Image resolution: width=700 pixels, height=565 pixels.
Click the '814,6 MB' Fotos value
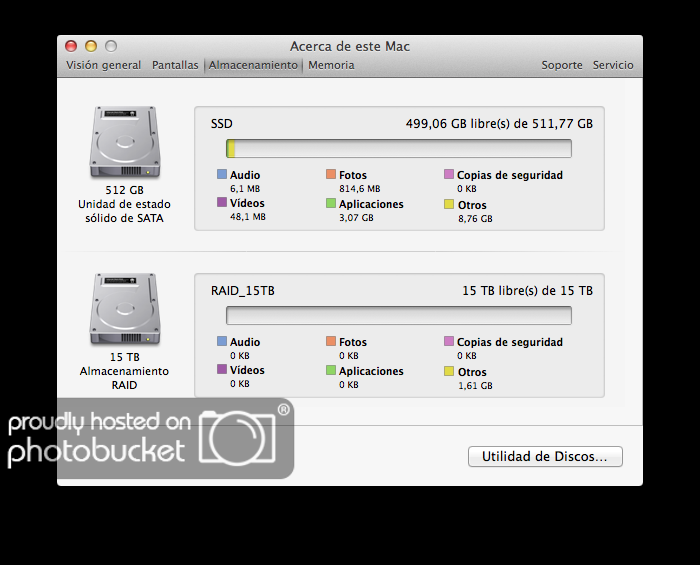coord(359,189)
